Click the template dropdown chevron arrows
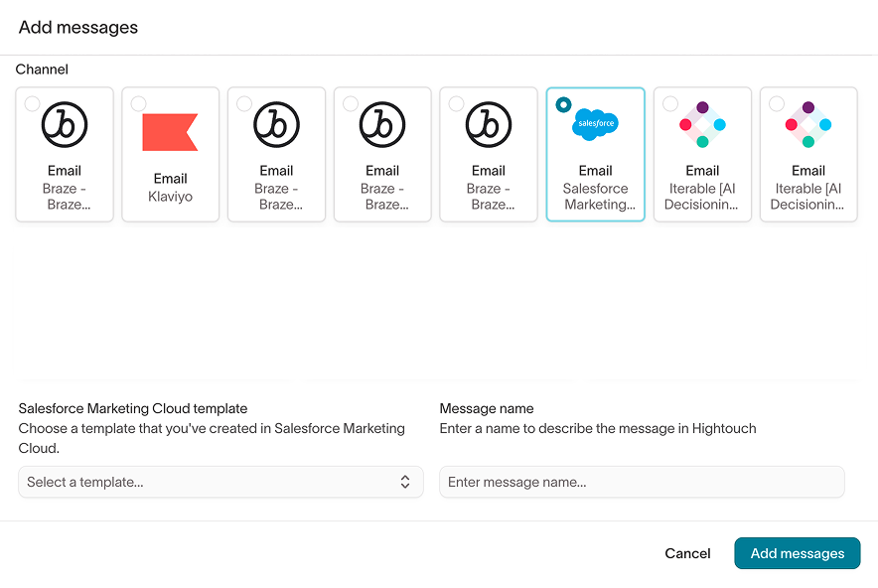878x588 pixels. point(405,482)
